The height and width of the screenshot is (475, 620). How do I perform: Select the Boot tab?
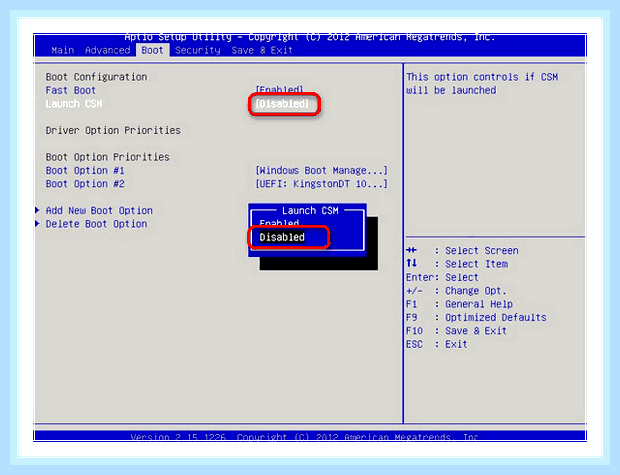coord(153,50)
